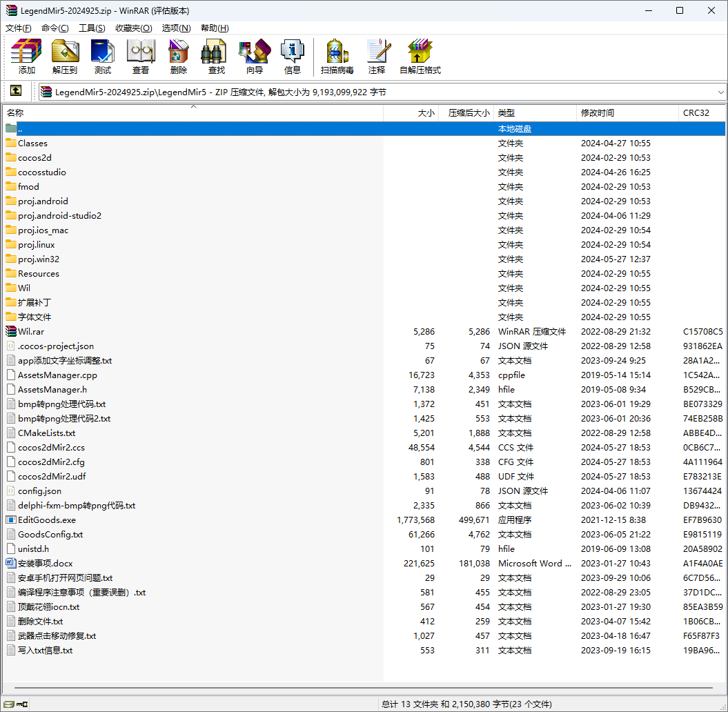728x712 pixels.
Task: Select the Classes folder icon
Action: pos(10,143)
